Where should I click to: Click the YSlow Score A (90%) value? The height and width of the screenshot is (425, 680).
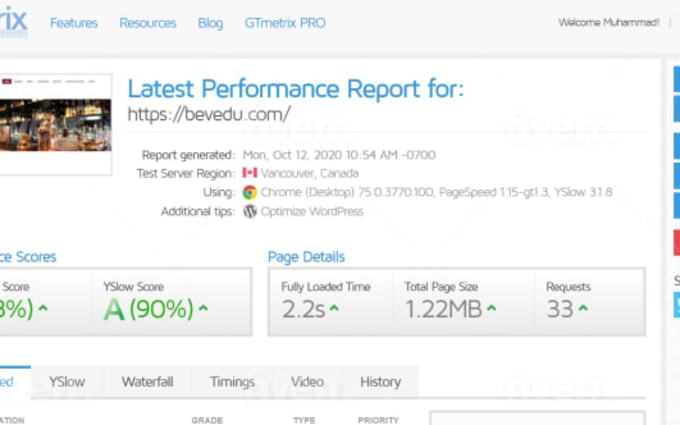pos(148,309)
